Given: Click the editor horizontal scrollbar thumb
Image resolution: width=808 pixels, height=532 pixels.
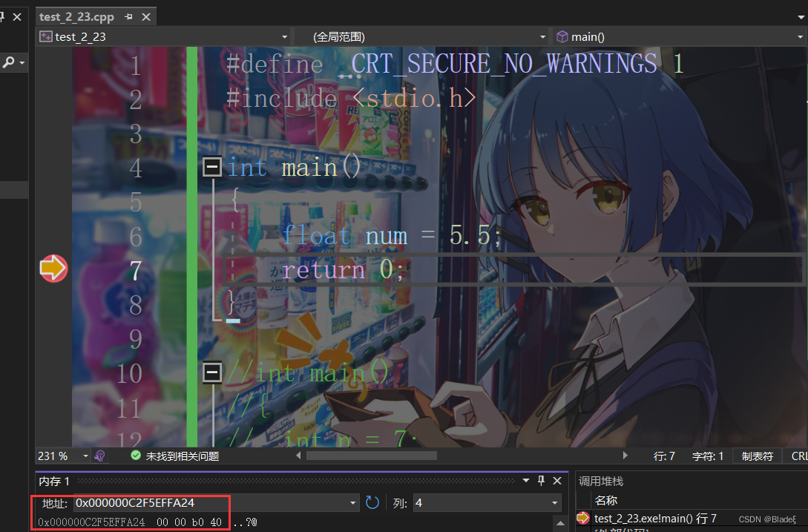Looking at the screenshot, I should click(x=372, y=456).
